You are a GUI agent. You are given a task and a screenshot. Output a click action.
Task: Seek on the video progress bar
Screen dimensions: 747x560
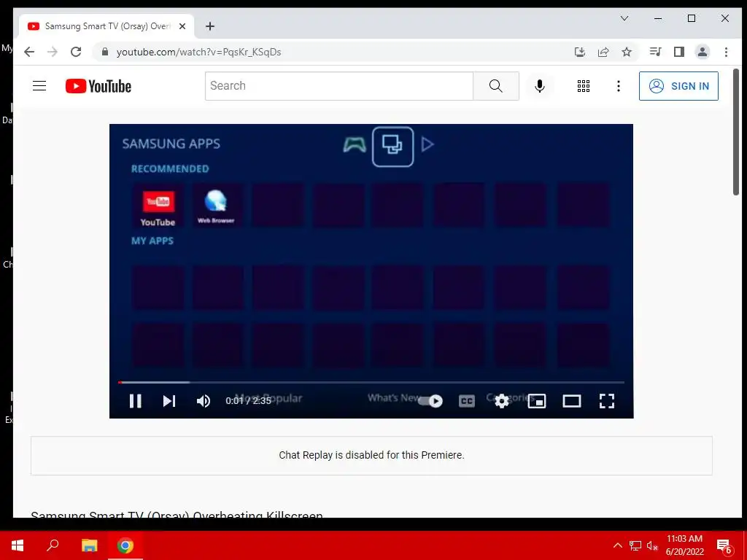pyautogui.click(x=371, y=382)
